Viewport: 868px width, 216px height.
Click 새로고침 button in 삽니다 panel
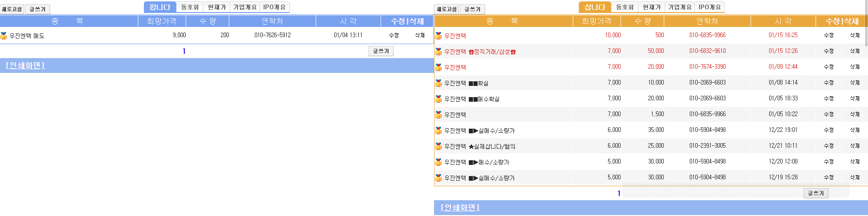coord(447,9)
